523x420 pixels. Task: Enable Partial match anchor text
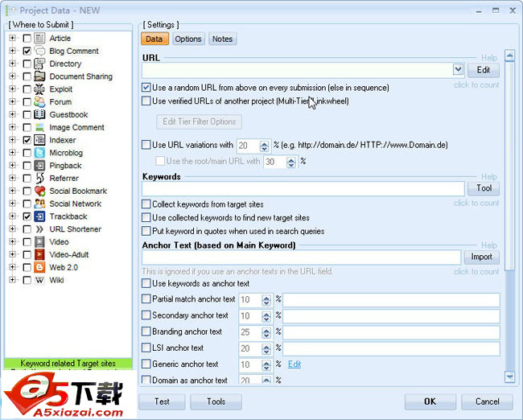click(x=146, y=299)
